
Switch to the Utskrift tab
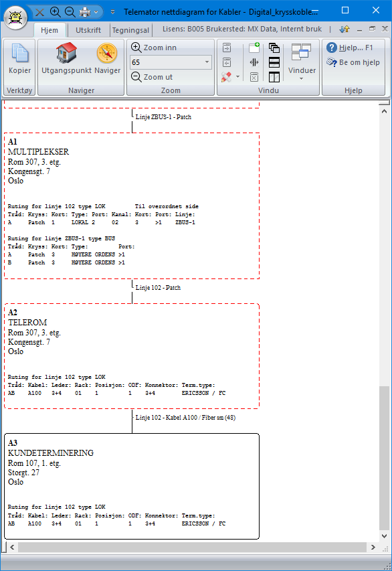88,30
